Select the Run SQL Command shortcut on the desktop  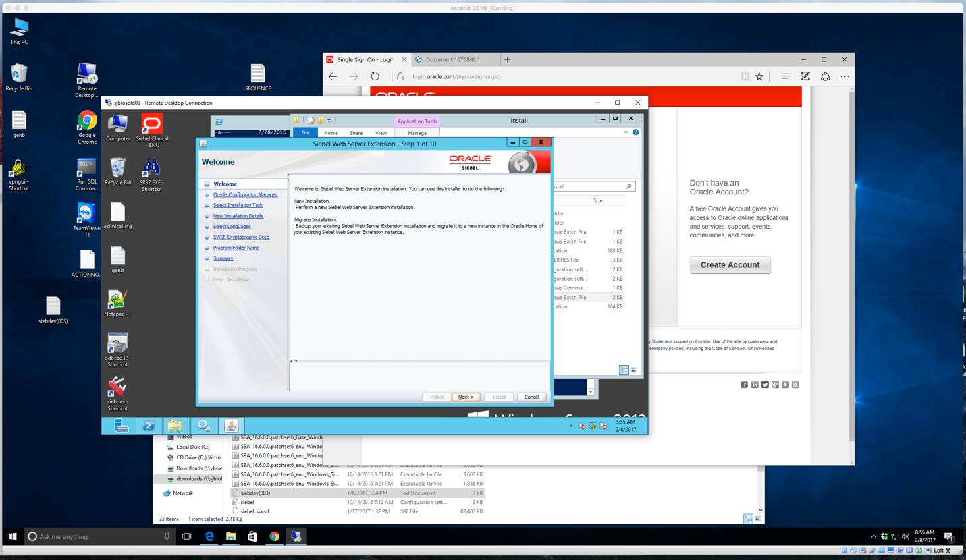pyautogui.click(x=86, y=175)
